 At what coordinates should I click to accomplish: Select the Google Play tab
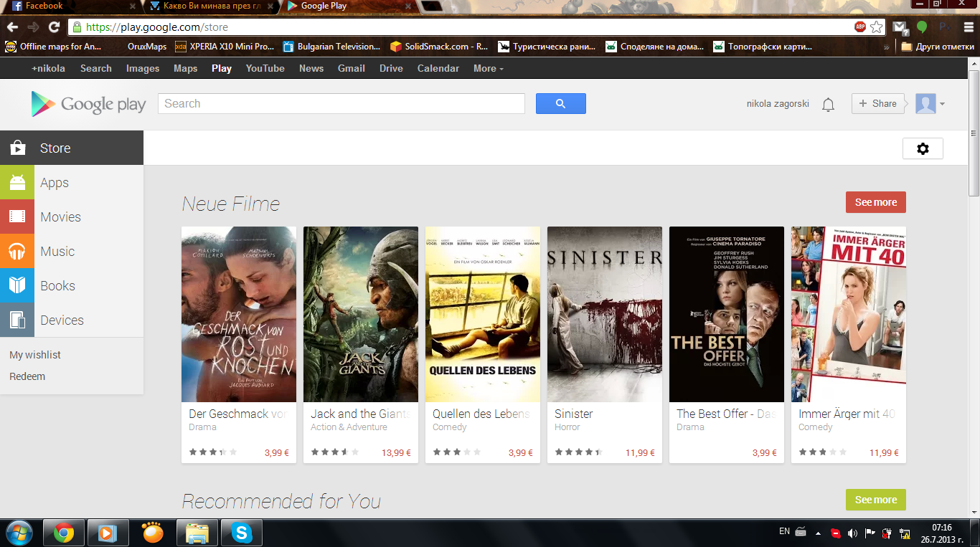(349, 6)
